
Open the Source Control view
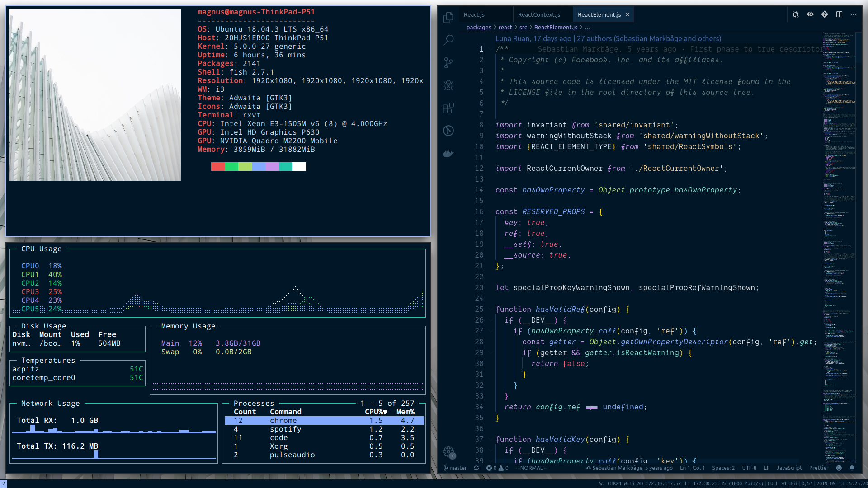(448, 63)
